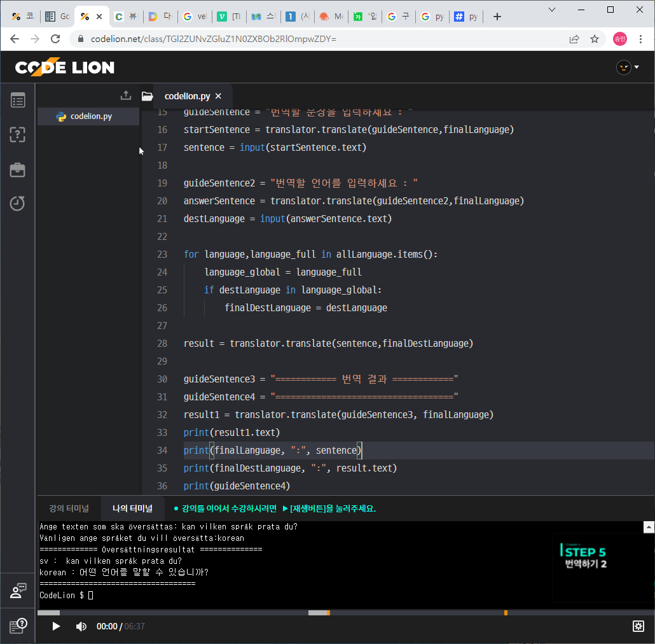
Task: Click the word input on line 17
Action: coord(252,148)
